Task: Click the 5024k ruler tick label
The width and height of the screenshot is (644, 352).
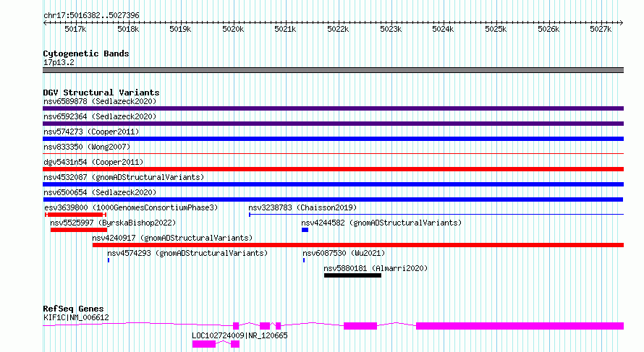Action: tap(443, 29)
